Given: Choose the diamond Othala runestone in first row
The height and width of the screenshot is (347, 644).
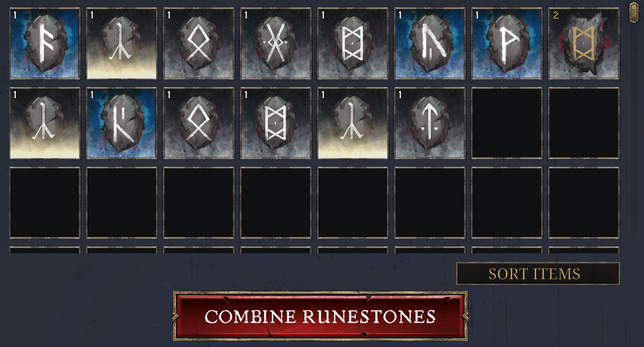Looking at the screenshot, I should tap(199, 43).
